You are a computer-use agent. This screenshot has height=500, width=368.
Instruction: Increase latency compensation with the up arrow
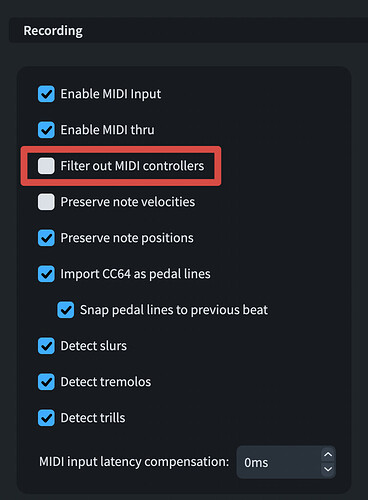tap(328, 455)
